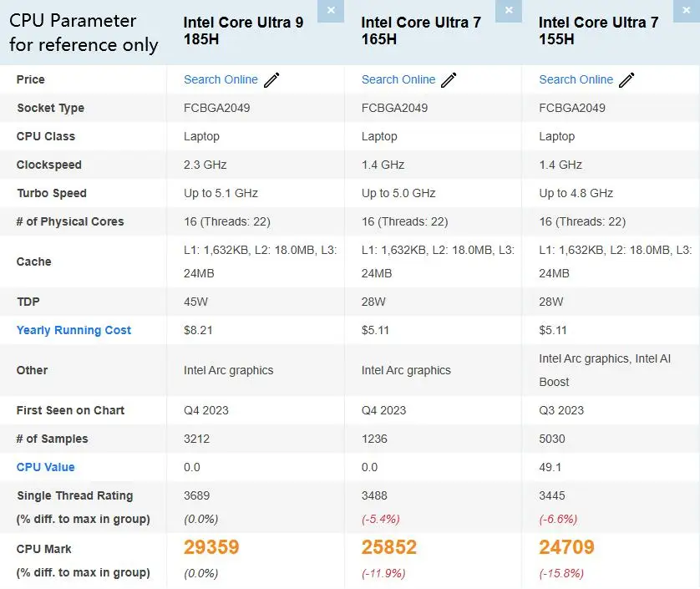Click the 45W TDP value
The width and height of the screenshot is (700, 589).
click(x=196, y=302)
